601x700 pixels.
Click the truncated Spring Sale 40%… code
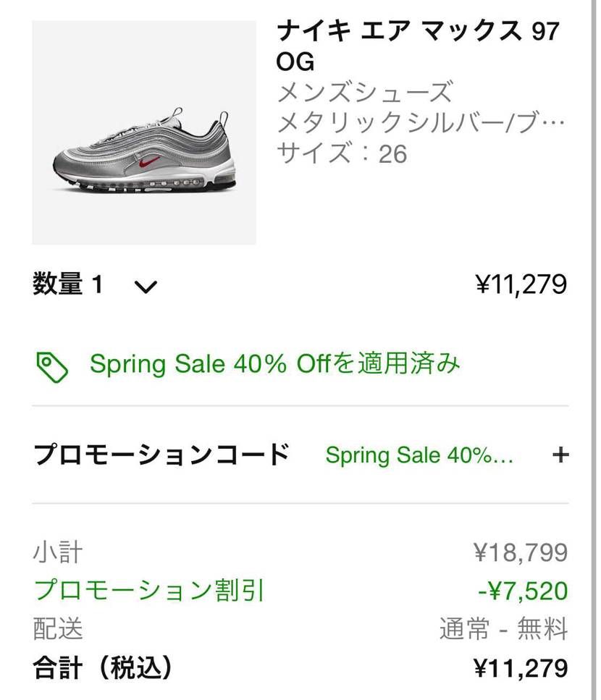[419, 455]
